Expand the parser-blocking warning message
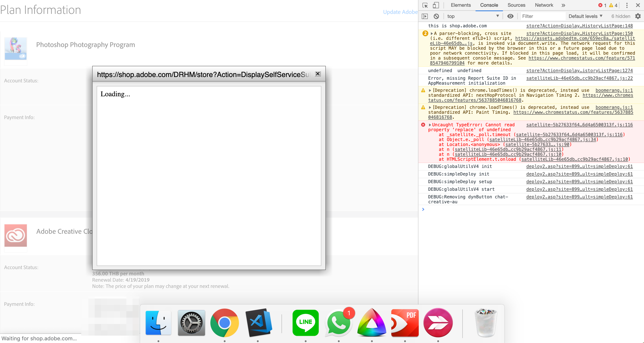 [432, 34]
